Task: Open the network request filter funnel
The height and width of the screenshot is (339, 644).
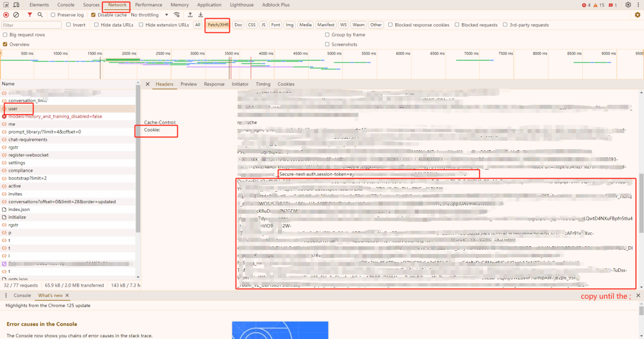Action: pos(29,15)
